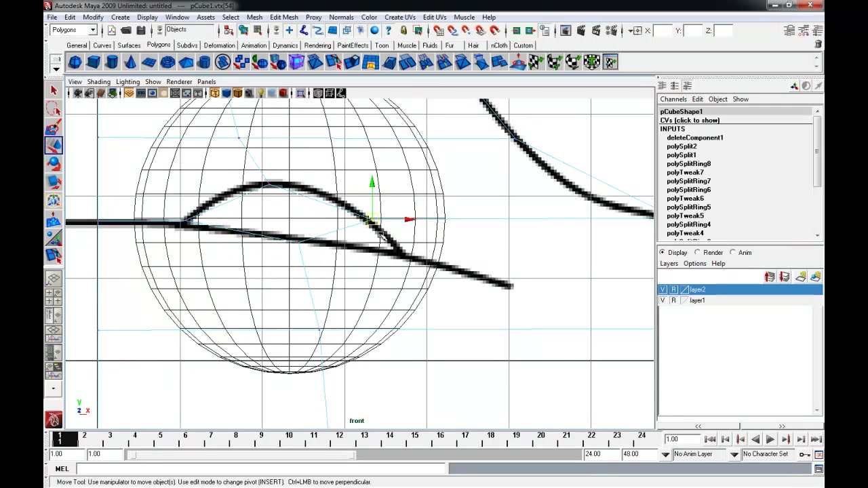Select the Render layer radio button
This screenshot has height=488, width=868.
coord(697,252)
